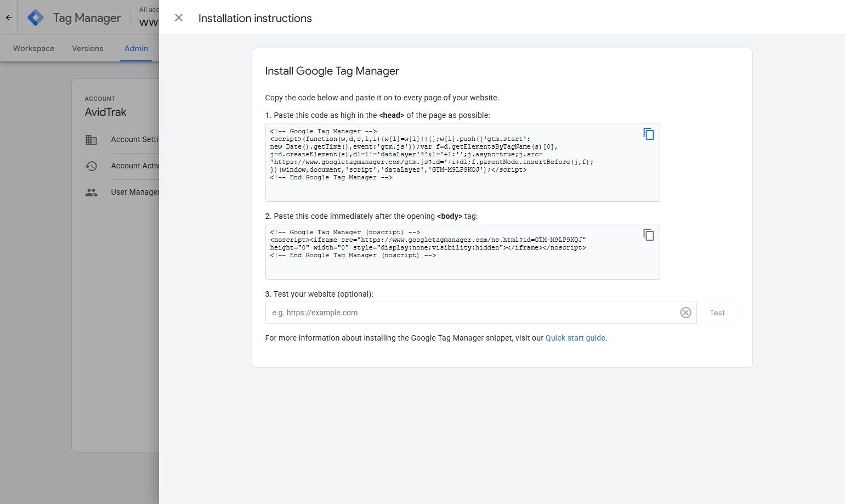Viewport: 845px width, 504px height.
Task: Close the Installation instructions dialog
Action: pos(179,18)
